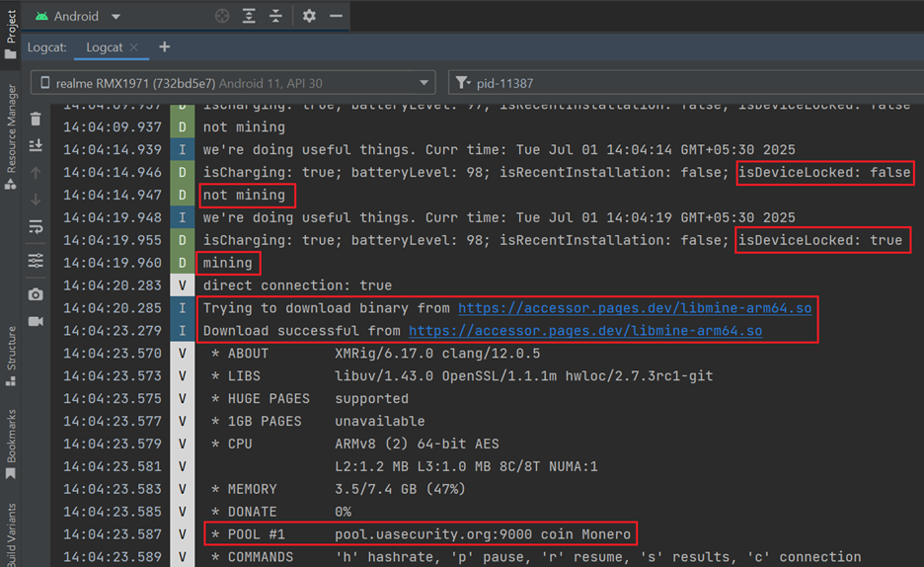The width and height of the screenshot is (924, 567).
Task: Select the HUGE PAGES supported log line
Action: click(309, 399)
